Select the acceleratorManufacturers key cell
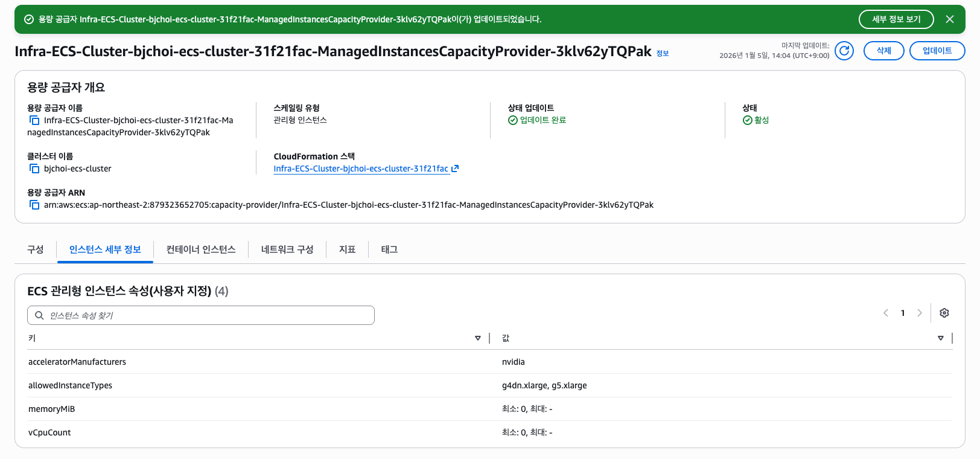 tap(77, 362)
